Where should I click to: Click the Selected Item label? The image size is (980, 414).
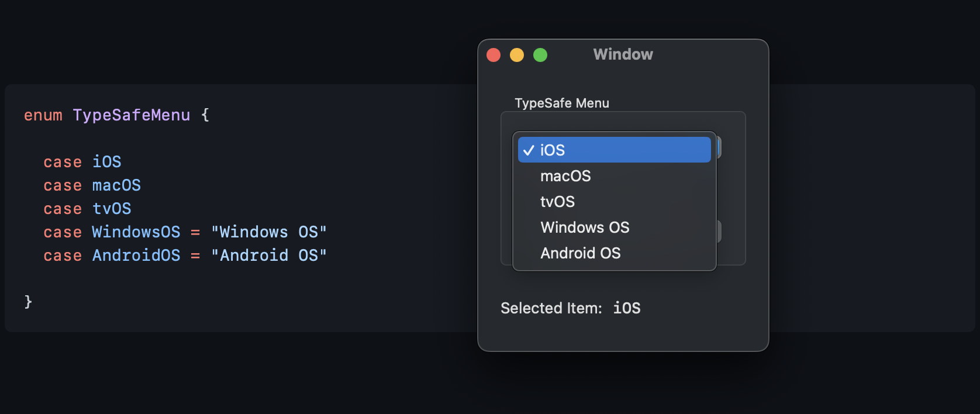point(551,308)
